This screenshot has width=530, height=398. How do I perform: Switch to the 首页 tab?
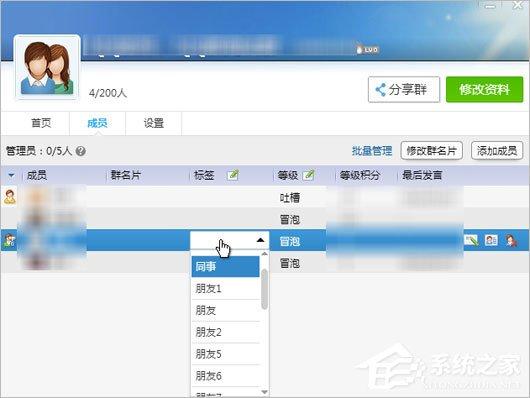pyautogui.click(x=41, y=123)
